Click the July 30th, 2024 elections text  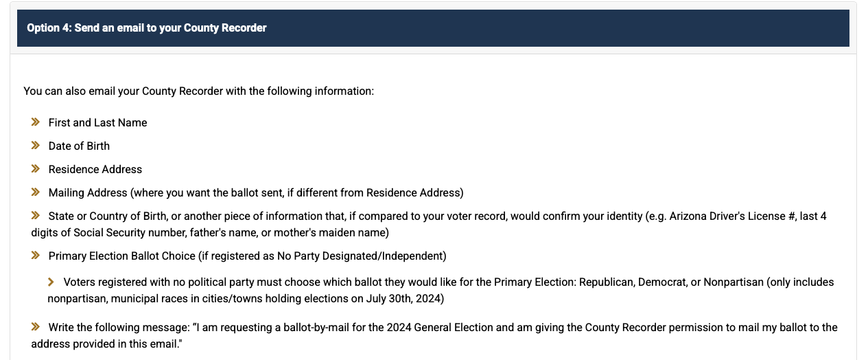[x=403, y=298]
